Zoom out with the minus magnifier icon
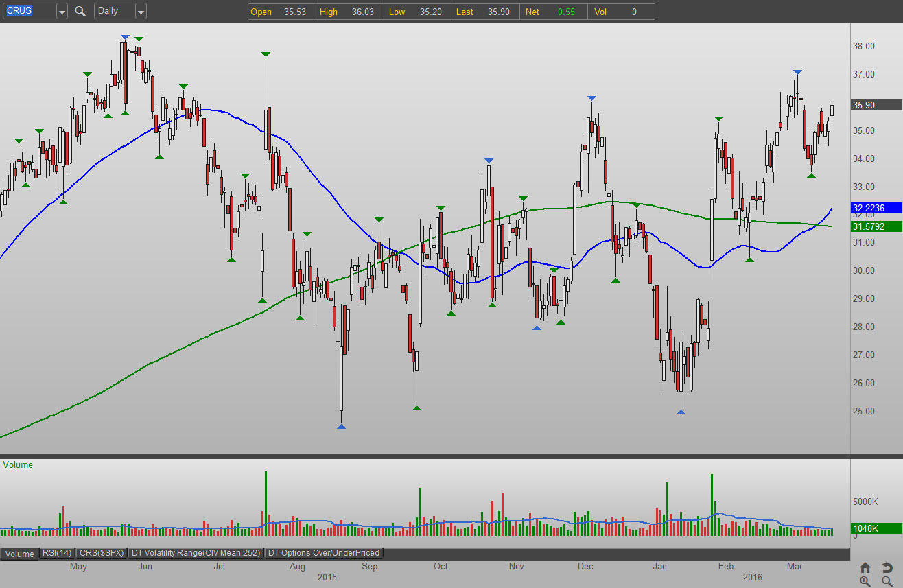This screenshot has width=903, height=588. (x=887, y=581)
